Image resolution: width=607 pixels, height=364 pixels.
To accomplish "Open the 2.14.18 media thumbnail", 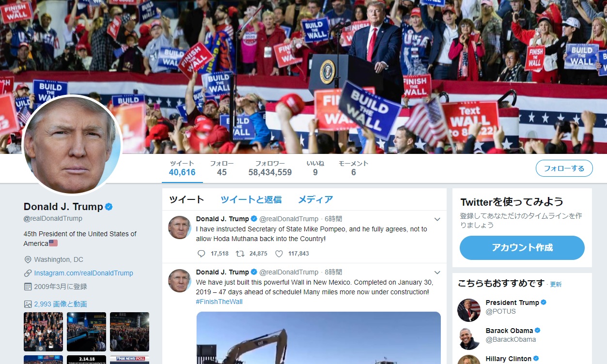I will tap(86, 360).
